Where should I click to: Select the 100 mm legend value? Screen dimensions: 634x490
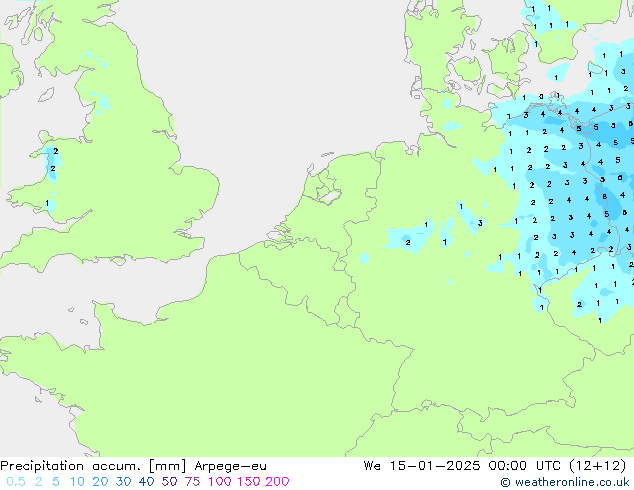pos(220,482)
